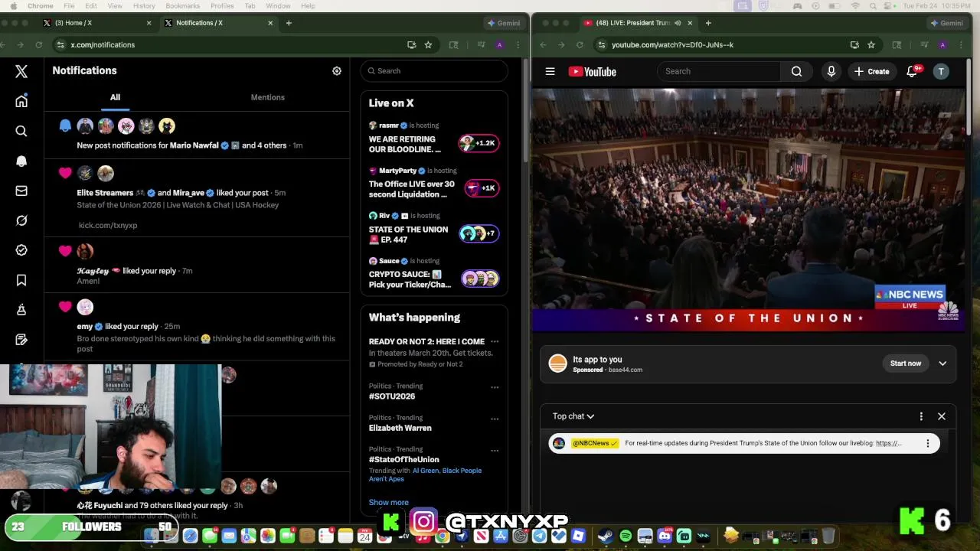This screenshot has width=980, height=551.
Task: Open the Bookmarks menu in the menu bar
Action: [x=182, y=6]
